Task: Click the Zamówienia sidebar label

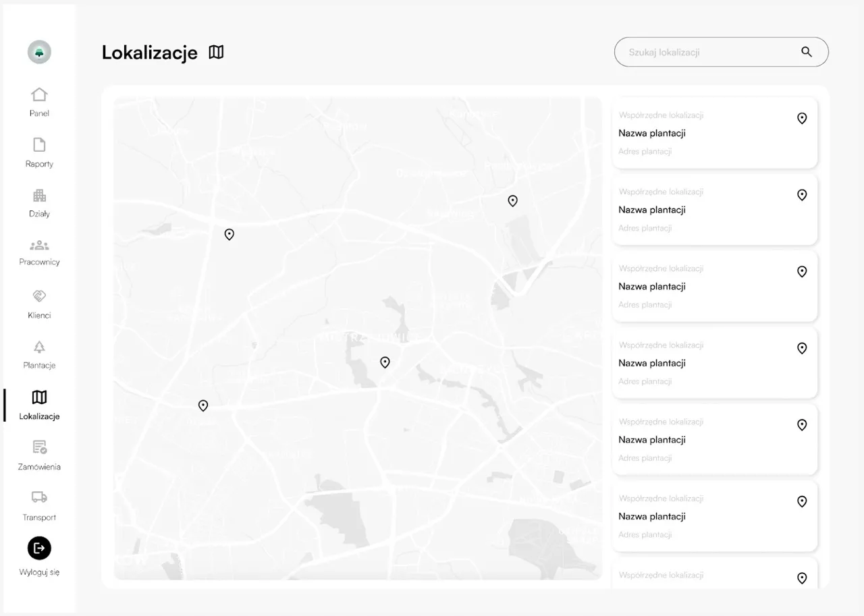Action: coord(39,467)
